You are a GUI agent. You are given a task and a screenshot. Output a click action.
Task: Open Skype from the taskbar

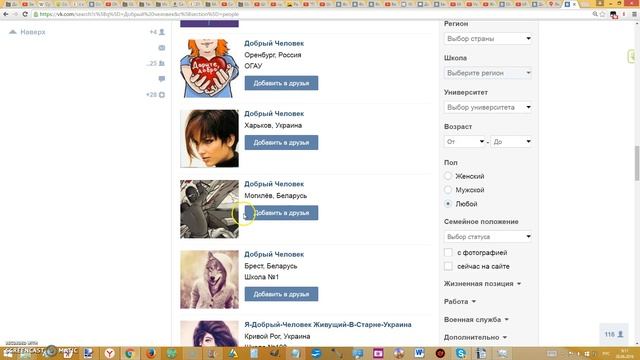tap(461, 353)
